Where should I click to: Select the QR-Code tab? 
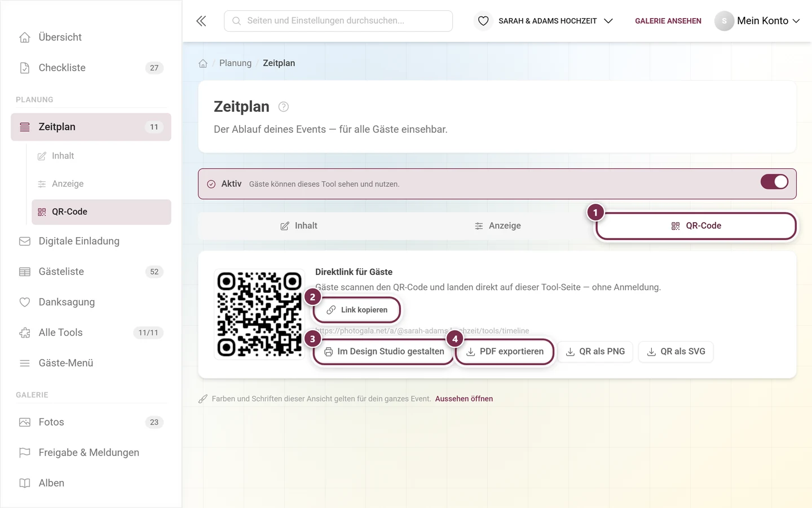(696, 226)
